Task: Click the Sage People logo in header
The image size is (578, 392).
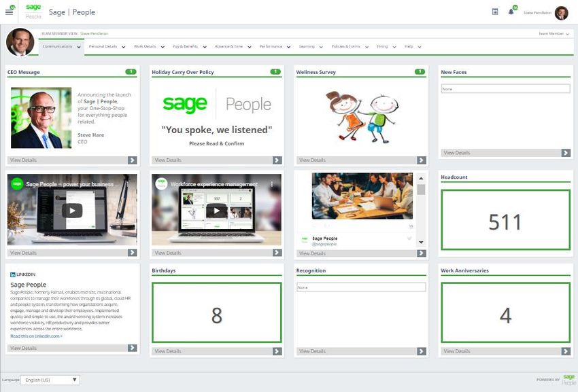Action: coord(33,12)
